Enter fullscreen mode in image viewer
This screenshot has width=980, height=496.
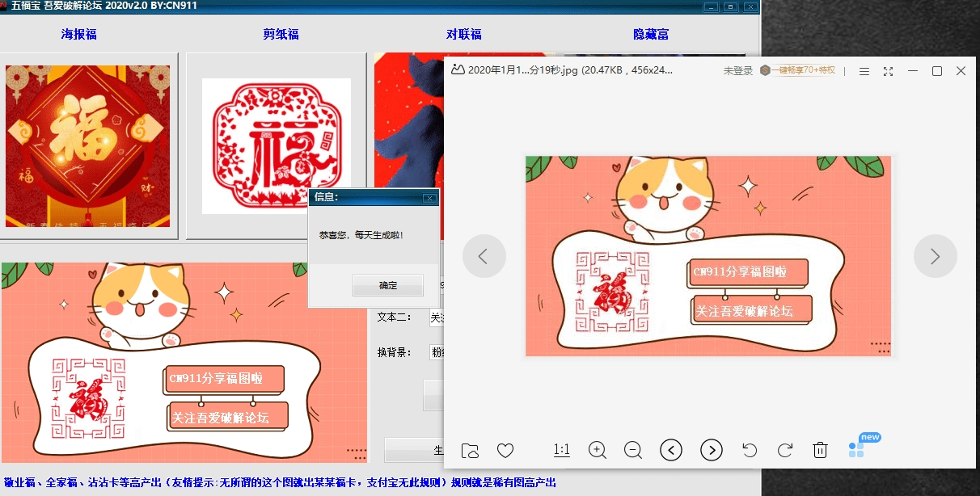click(x=888, y=71)
